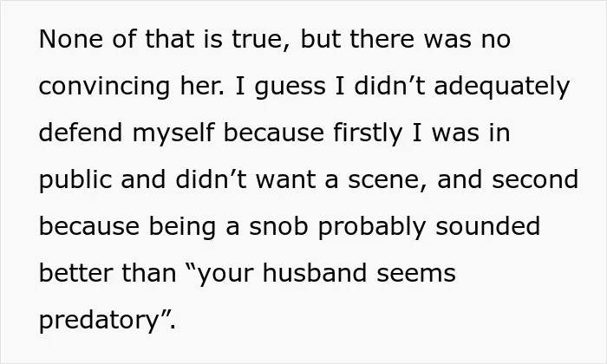Click the word "public"
Viewport: 607px width, 364px height.
click(x=75, y=180)
